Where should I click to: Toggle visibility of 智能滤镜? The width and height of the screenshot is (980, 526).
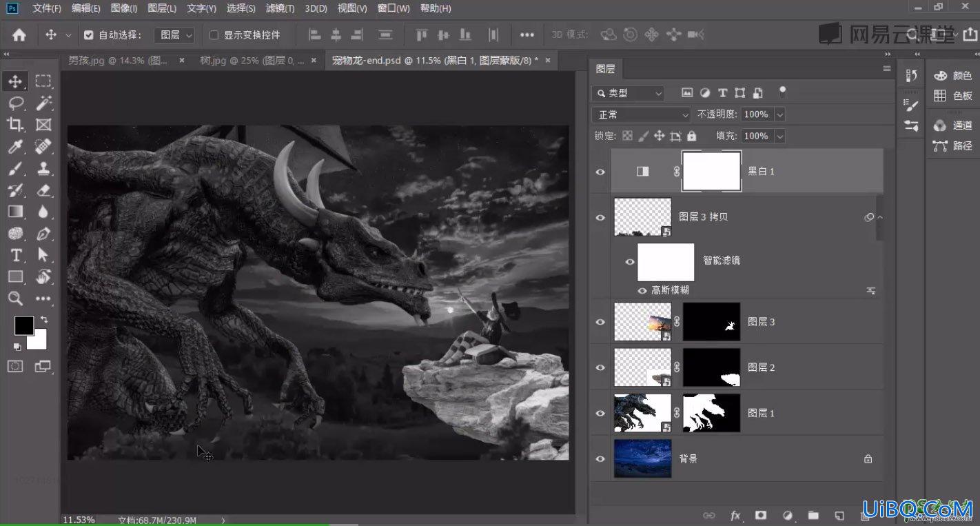[629, 262]
